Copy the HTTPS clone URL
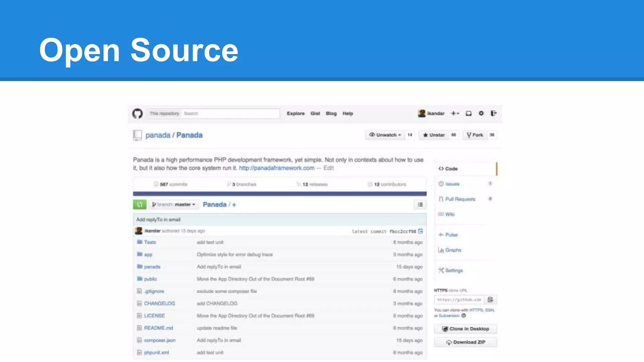 click(x=491, y=300)
